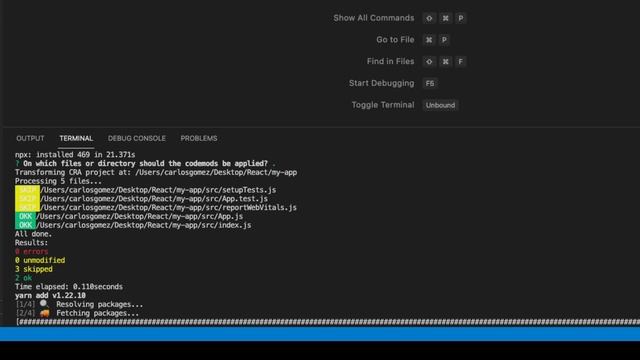Open the PROBLEMS tab
Image resolution: width=640 pixels, height=360 pixels.
[199, 138]
